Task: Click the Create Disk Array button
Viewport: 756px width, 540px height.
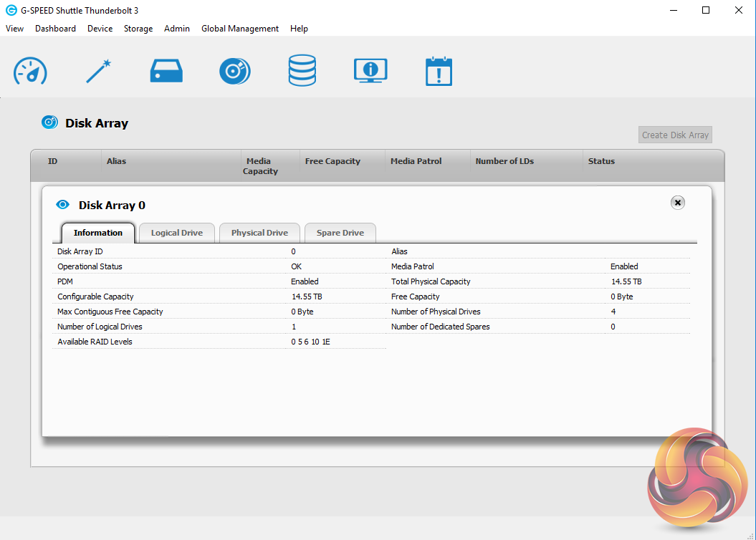Action: pyautogui.click(x=675, y=135)
